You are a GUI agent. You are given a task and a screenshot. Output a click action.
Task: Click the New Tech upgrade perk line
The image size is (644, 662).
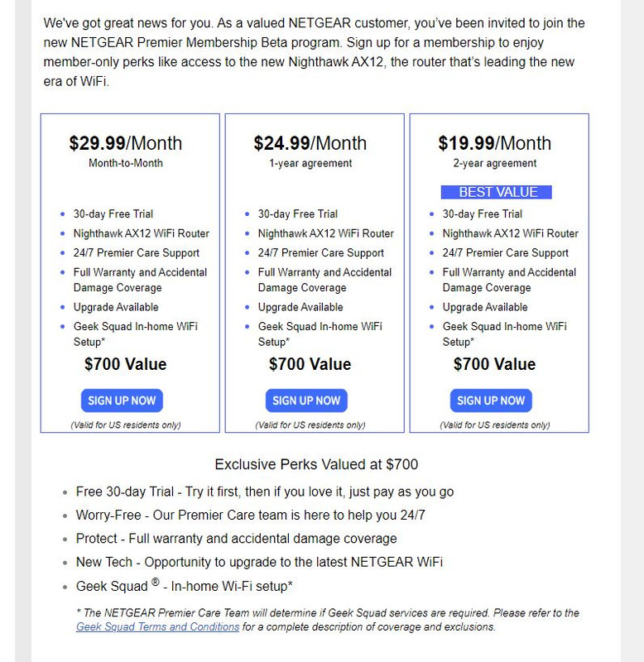(x=259, y=562)
